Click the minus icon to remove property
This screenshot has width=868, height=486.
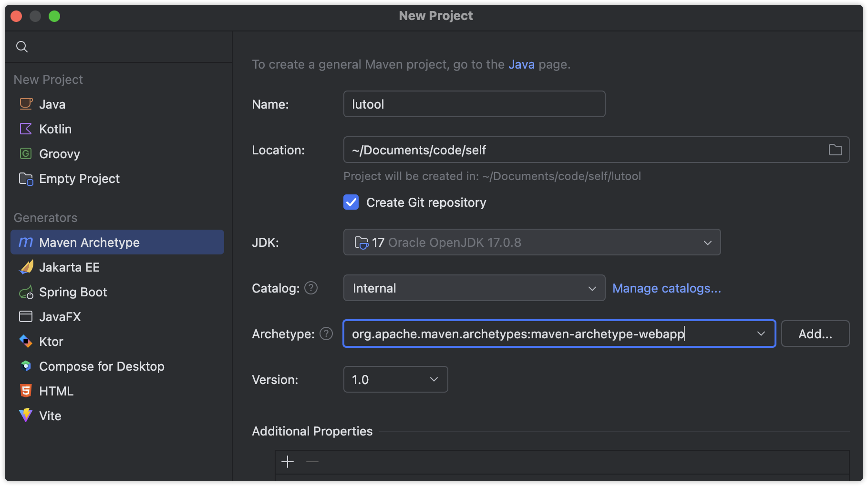click(312, 462)
